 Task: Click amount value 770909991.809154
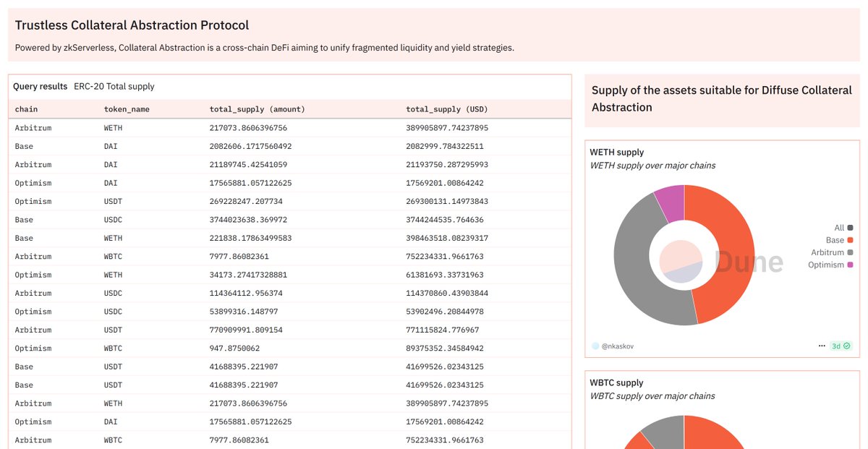[246, 330]
